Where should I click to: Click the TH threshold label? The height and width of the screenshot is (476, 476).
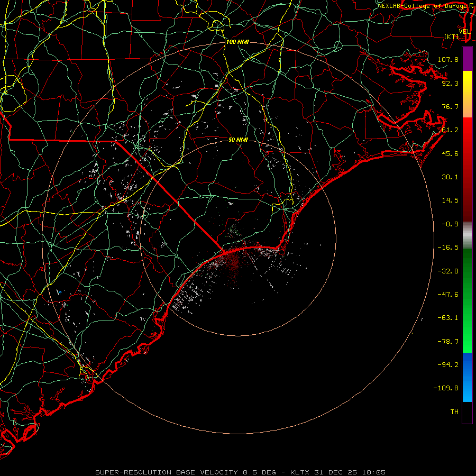click(x=454, y=412)
